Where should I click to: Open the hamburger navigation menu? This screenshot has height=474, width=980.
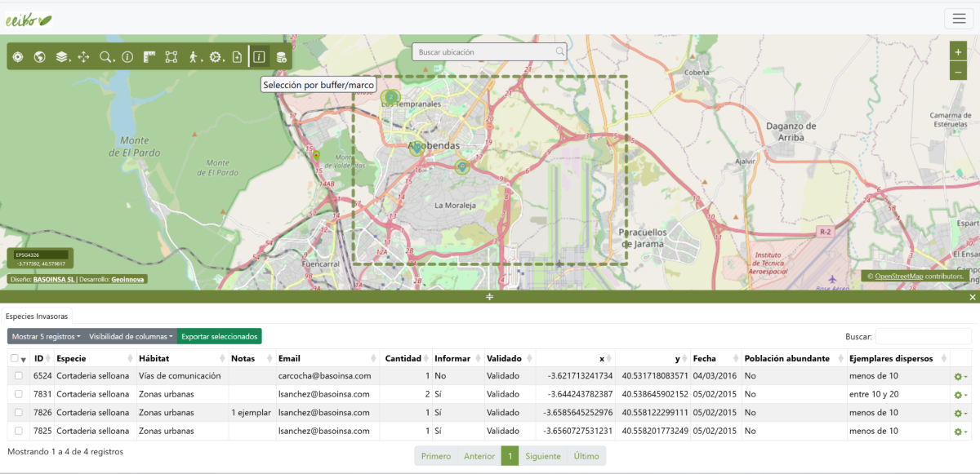click(957, 19)
